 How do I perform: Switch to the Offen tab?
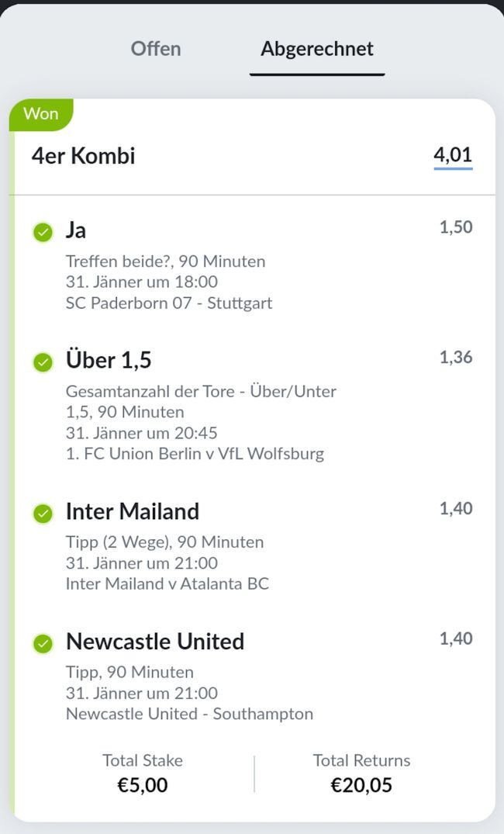[x=155, y=49]
